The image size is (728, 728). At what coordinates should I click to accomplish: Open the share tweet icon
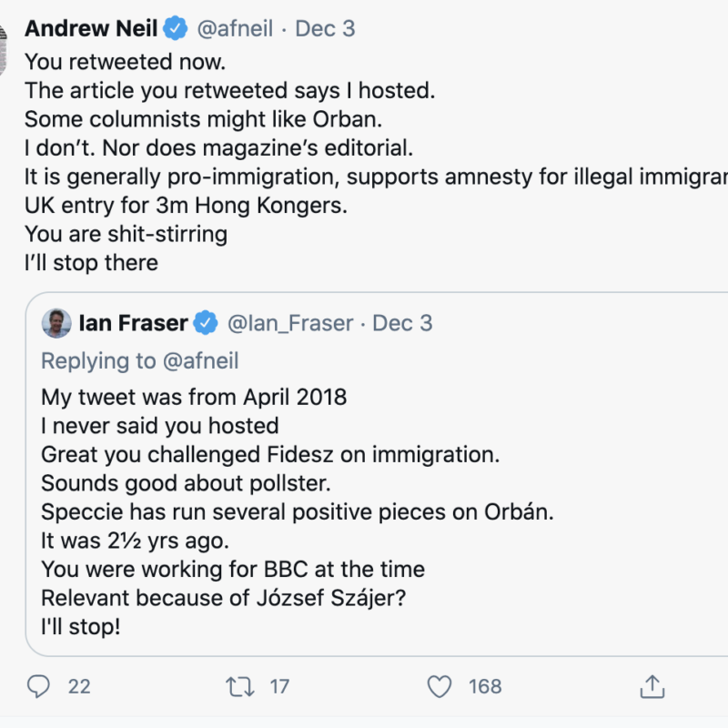click(x=652, y=686)
